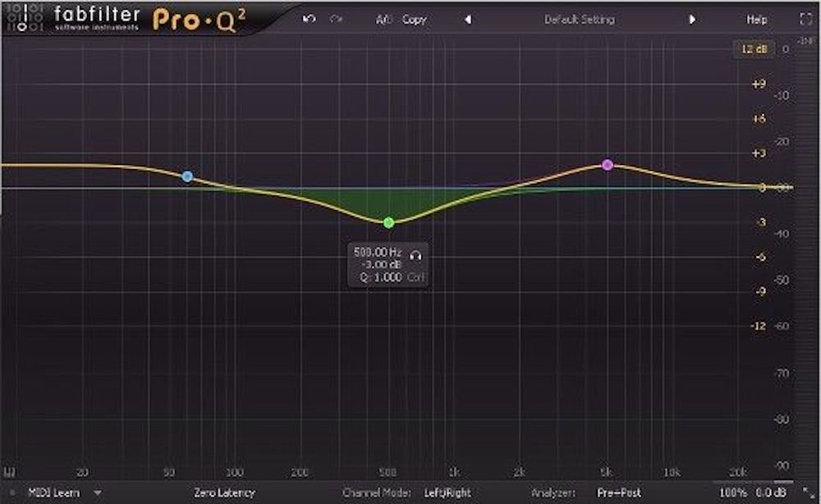Go to previous preset with left arrow

point(468,19)
